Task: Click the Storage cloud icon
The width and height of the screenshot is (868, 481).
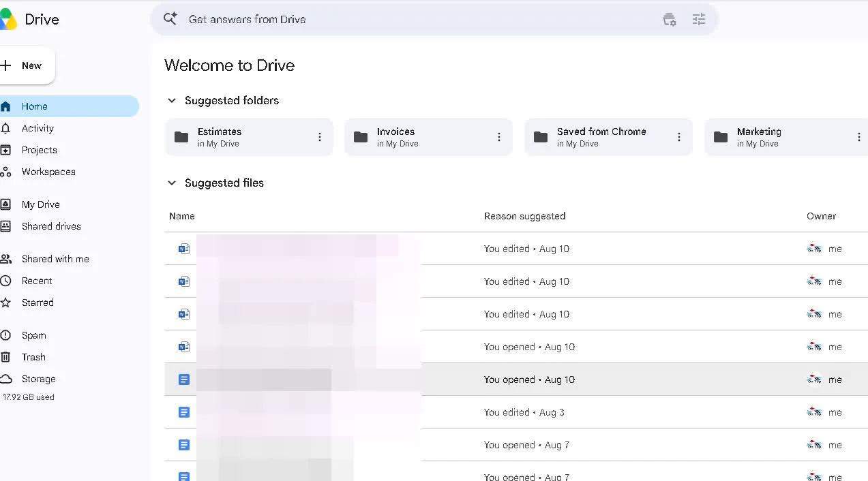Action: coord(5,379)
